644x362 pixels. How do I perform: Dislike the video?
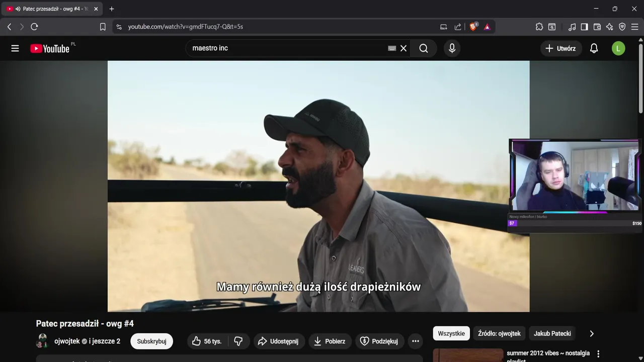238,341
